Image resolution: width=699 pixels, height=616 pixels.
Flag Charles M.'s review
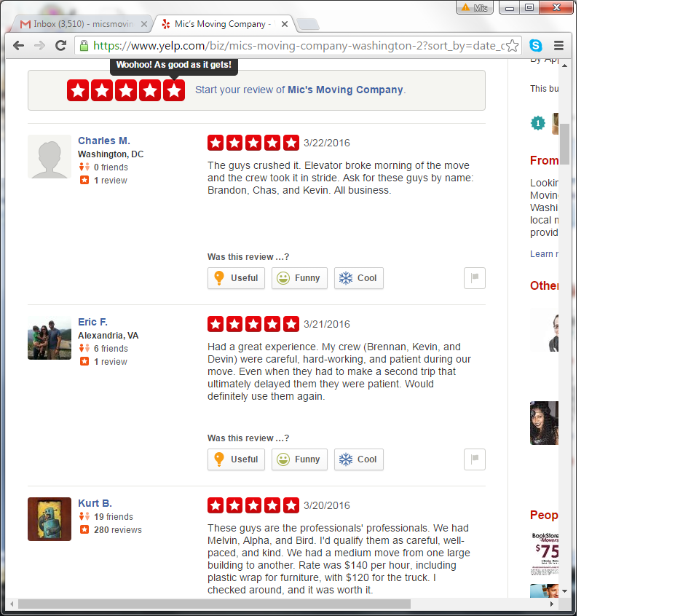(x=475, y=278)
